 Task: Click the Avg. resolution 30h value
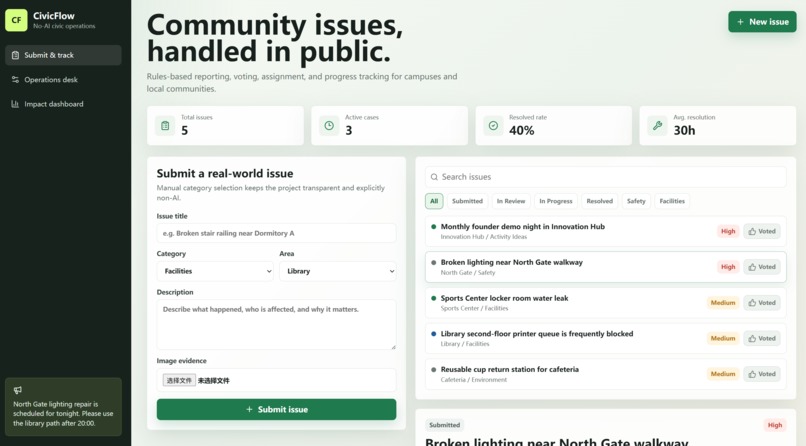point(684,131)
